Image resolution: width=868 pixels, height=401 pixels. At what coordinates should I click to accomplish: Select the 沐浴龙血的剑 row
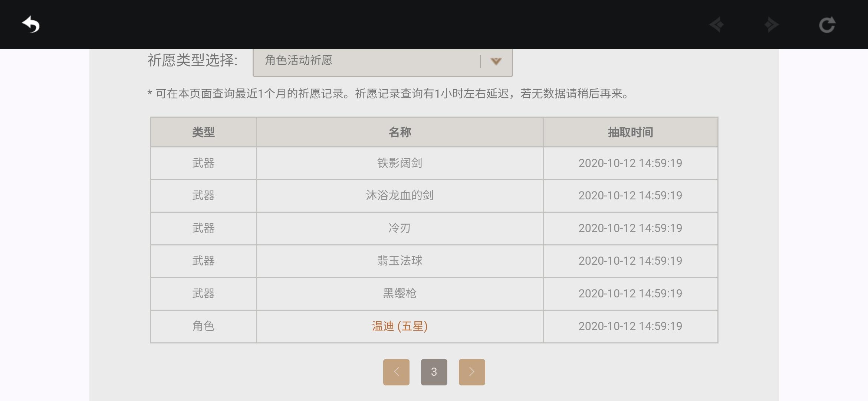pos(400,195)
